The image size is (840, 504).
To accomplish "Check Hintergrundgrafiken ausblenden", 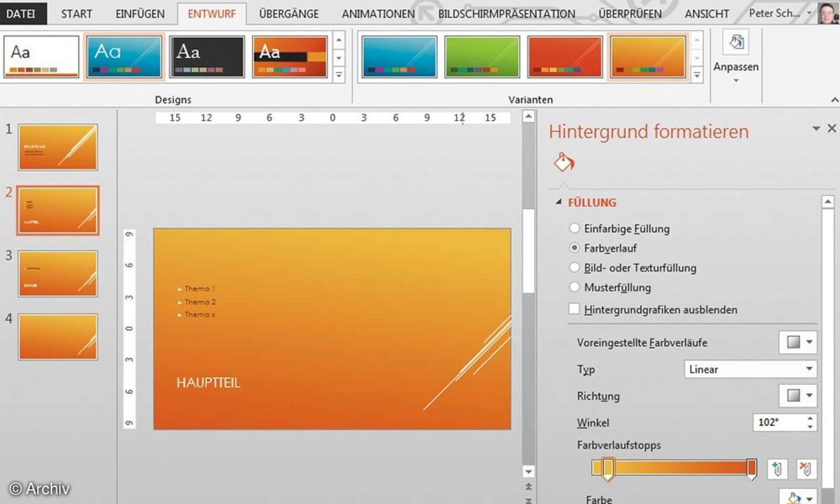I will point(574,309).
